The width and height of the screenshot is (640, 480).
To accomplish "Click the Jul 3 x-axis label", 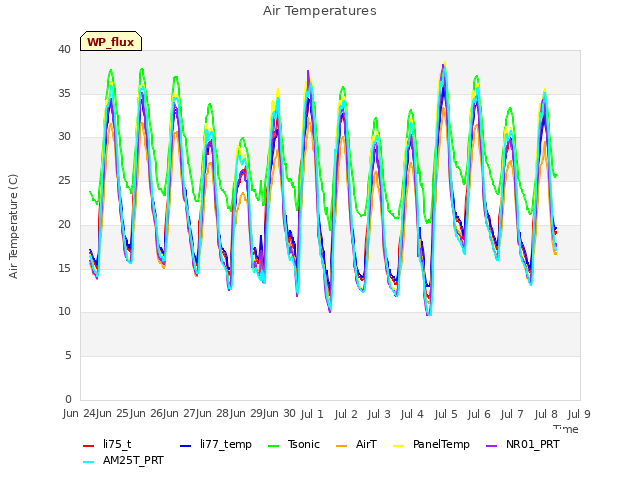I will (x=379, y=414).
